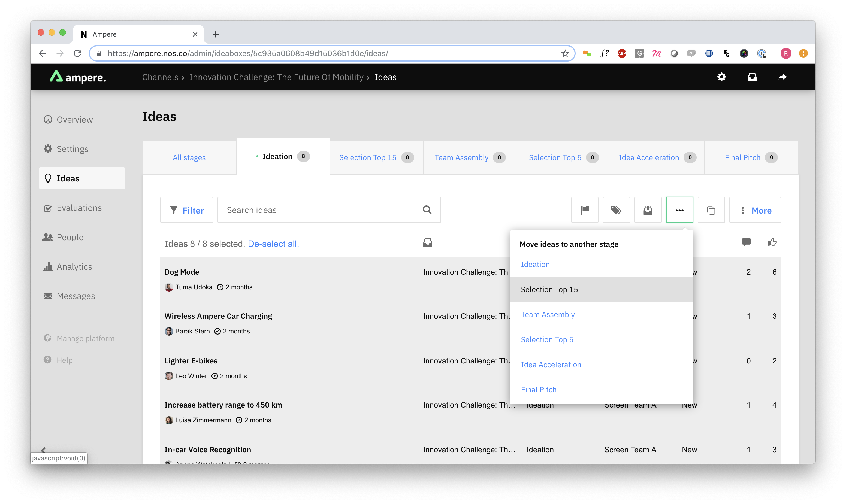Click Tuma Udoka's avatar
This screenshot has width=846, height=504.
pos(169,287)
